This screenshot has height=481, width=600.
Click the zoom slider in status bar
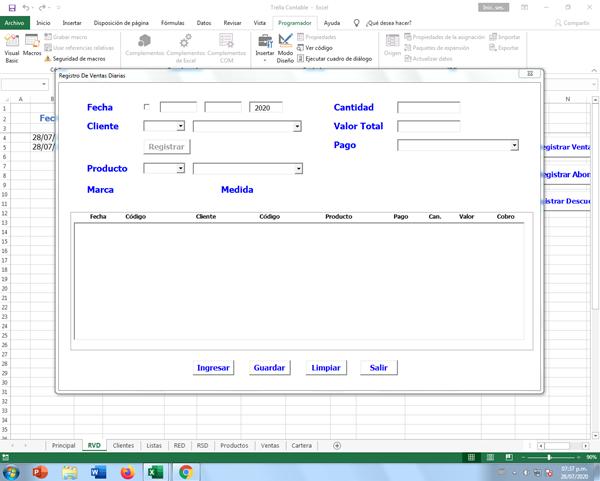(548, 457)
